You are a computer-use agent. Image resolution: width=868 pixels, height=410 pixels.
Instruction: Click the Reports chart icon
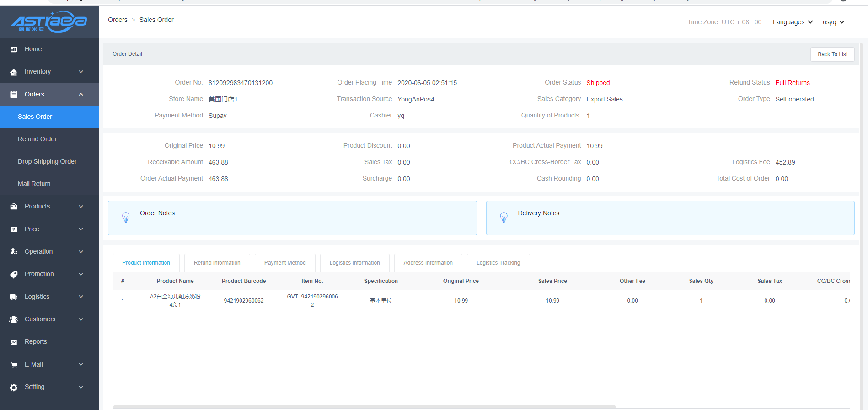pos(14,342)
